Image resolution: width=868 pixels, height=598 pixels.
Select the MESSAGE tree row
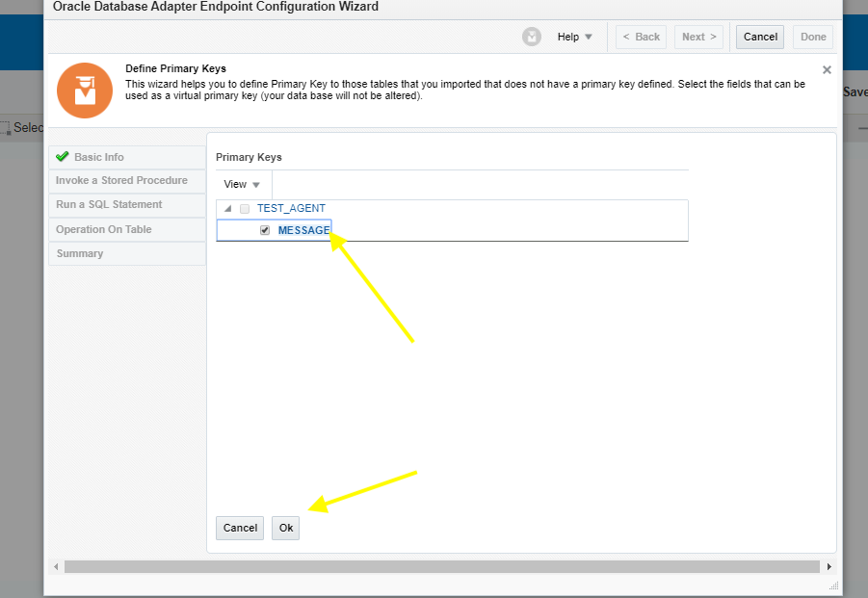tap(303, 229)
